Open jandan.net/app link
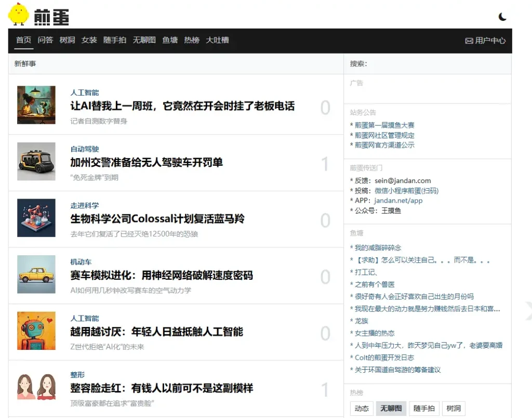Screen dimensions: 532x418 tap(398, 200)
